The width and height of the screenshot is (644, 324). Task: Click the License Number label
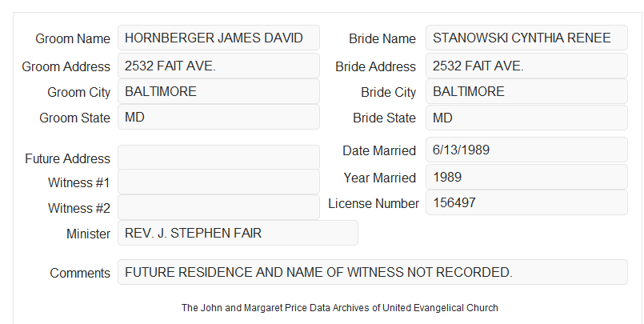pos(374,203)
